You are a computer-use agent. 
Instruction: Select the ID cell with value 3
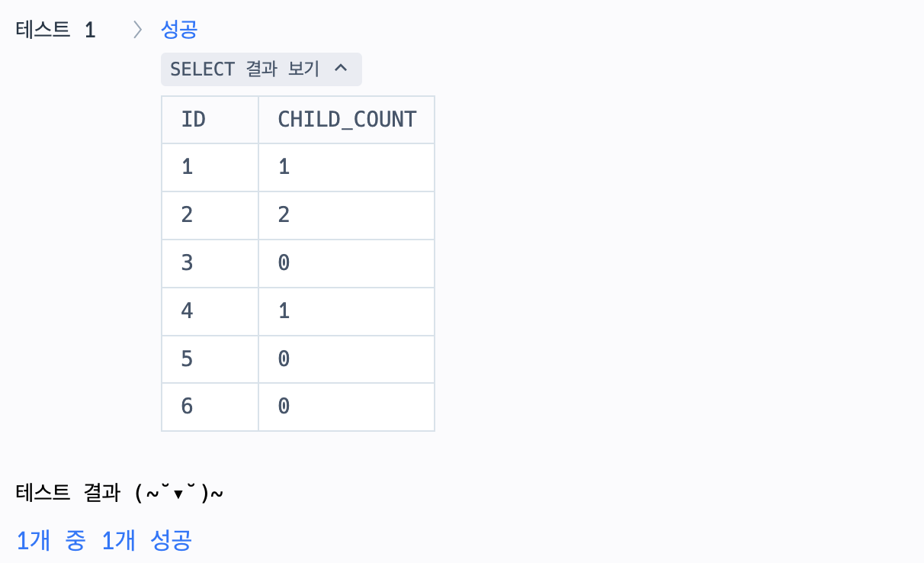pos(210,263)
